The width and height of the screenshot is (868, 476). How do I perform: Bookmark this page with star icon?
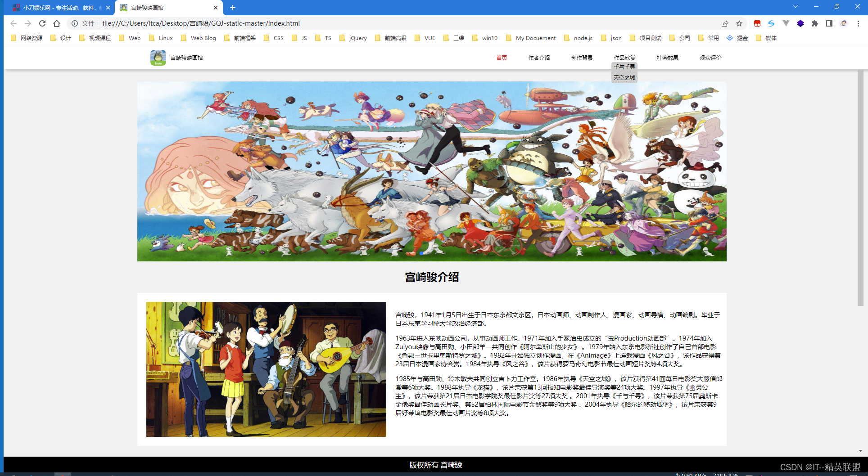tap(739, 23)
